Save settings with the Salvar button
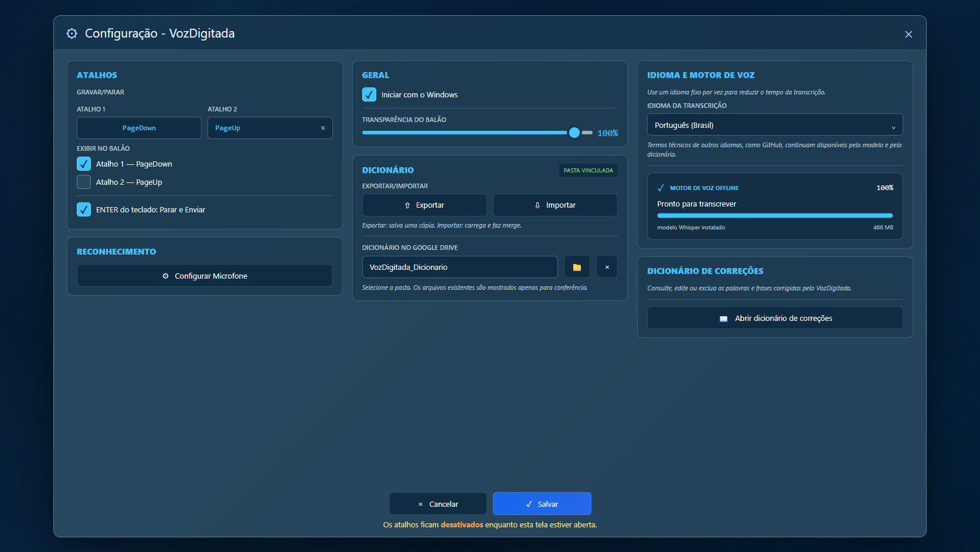980x552 pixels. (x=542, y=504)
